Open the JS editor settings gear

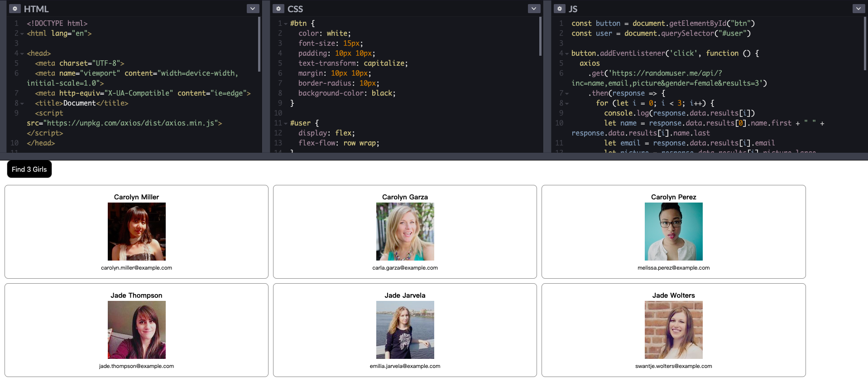coord(560,9)
